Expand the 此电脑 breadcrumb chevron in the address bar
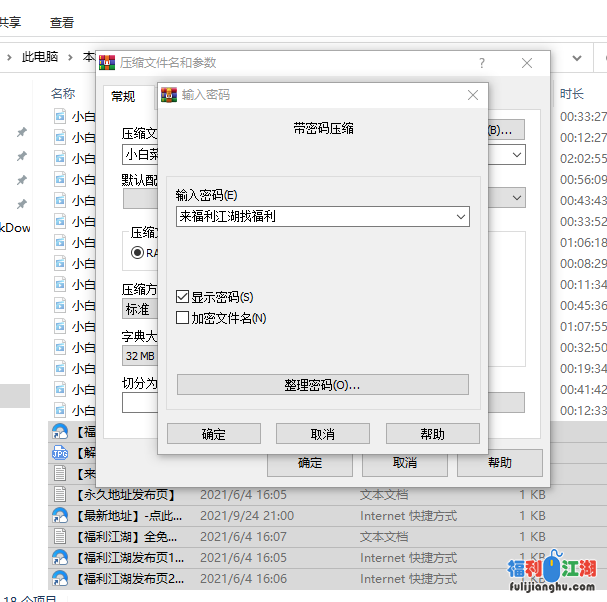Image resolution: width=607 pixels, height=602 pixels. tap(71, 57)
